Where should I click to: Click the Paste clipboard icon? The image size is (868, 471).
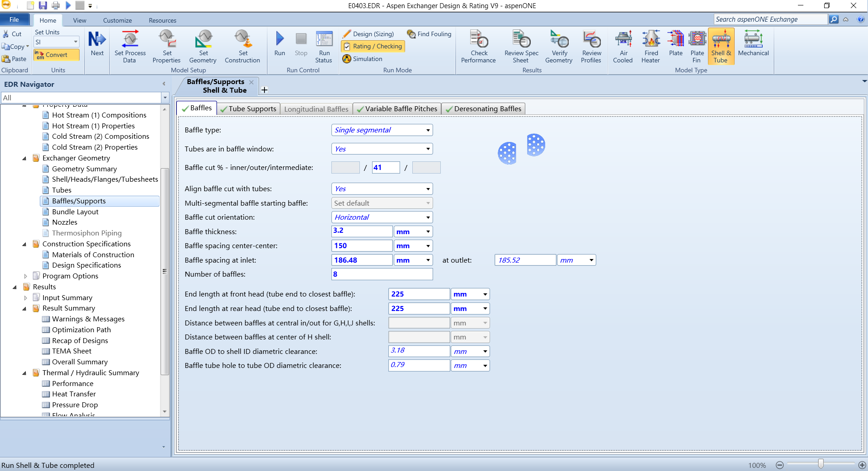(14, 59)
